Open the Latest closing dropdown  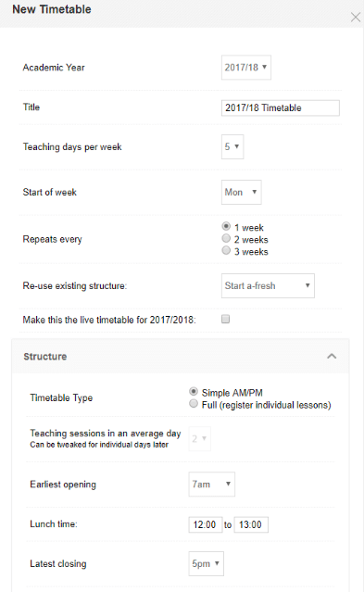click(206, 563)
